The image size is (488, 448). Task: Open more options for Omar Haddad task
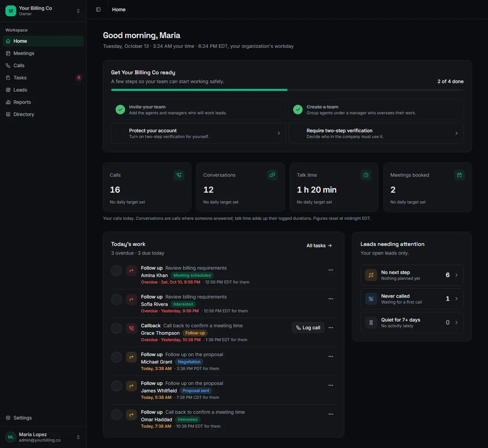331,414
